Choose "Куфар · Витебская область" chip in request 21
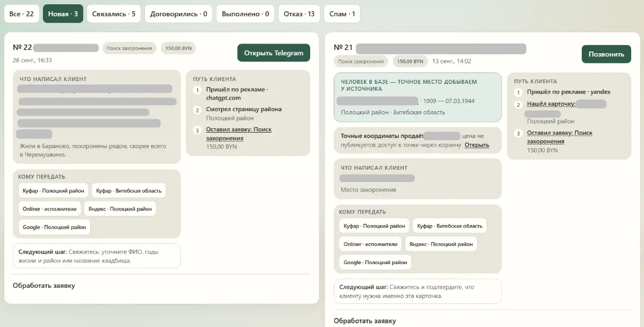 pyautogui.click(x=450, y=226)
